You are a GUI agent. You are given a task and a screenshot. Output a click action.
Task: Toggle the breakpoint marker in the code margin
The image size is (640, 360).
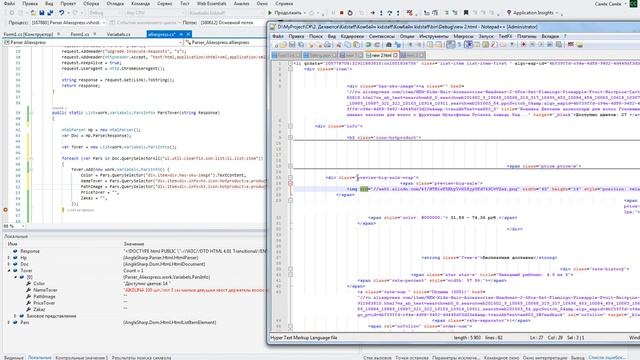point(5,210)
